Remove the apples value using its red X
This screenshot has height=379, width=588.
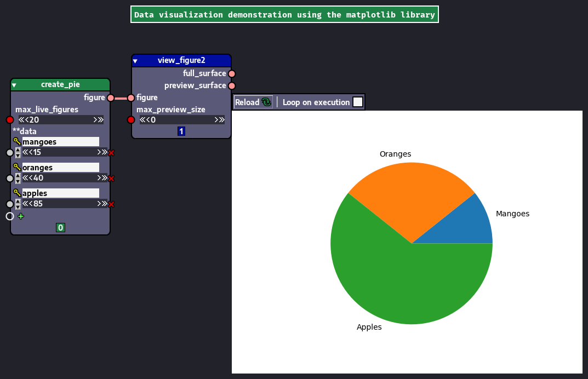coord(112,204)
